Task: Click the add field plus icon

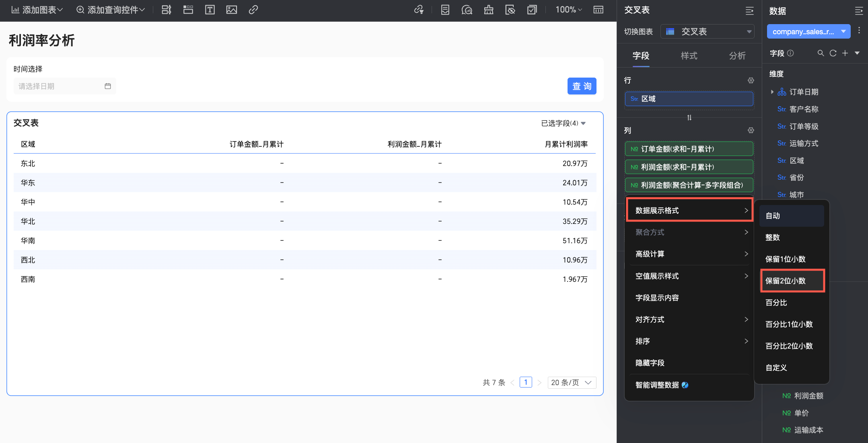Action: [845, 53]
